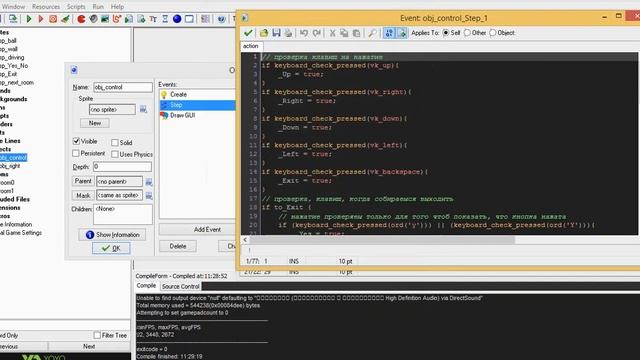Click the New sprite button
This screenshot has width=640, height=360.
coord(95,123)
